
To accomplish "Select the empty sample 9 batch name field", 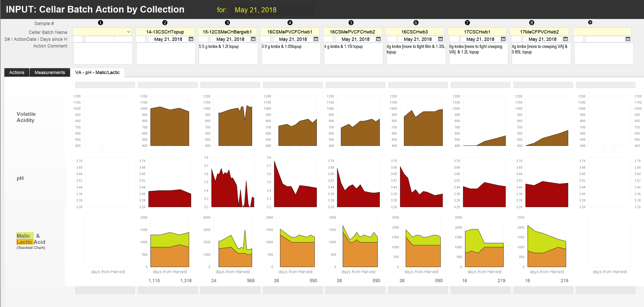I will tap(602, 32).
